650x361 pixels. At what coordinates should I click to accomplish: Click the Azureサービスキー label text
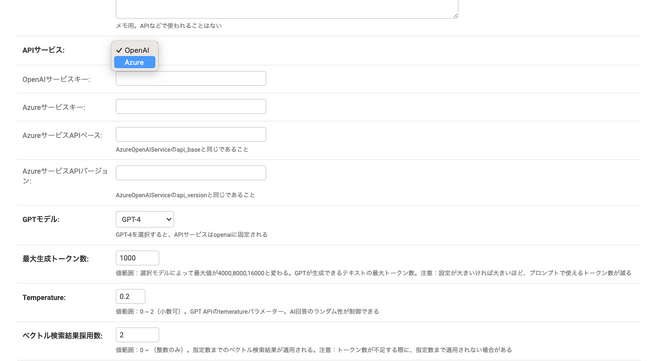coord(54,107)
